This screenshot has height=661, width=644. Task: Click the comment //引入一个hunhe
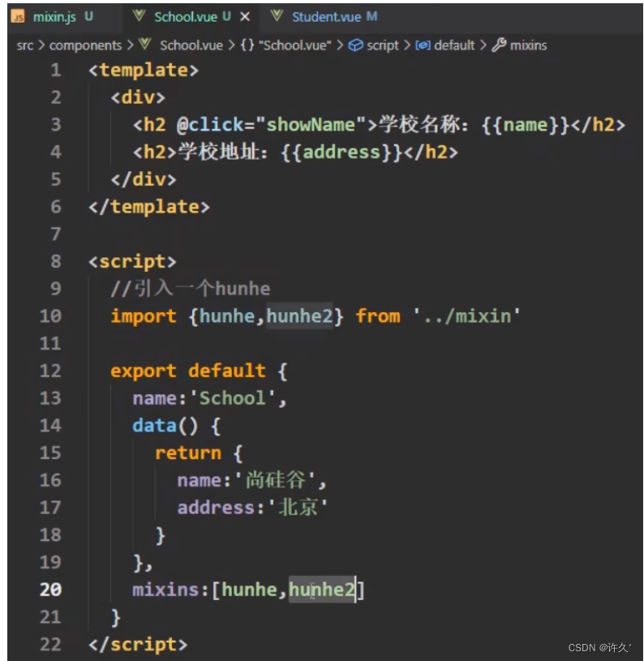point(190,289)
